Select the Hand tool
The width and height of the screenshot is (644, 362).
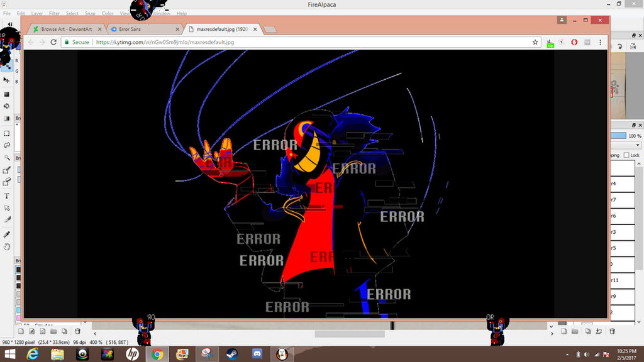click(6, 246)
